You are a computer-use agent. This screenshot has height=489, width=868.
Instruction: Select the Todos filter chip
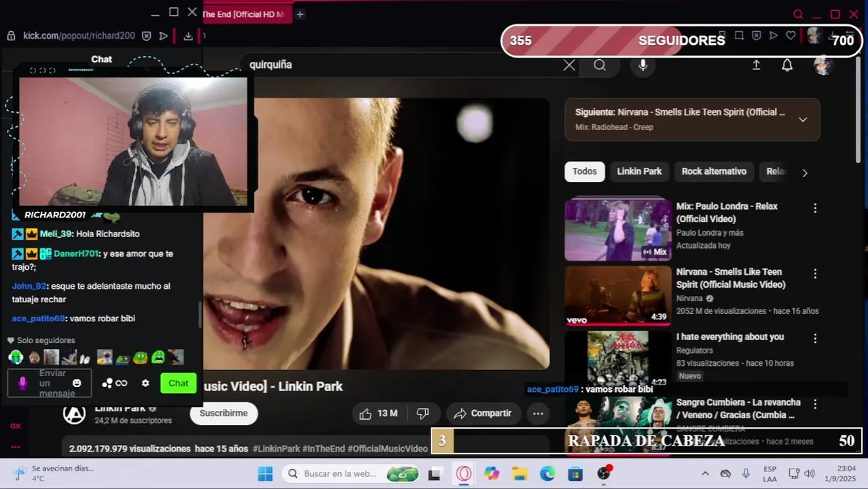584,172
